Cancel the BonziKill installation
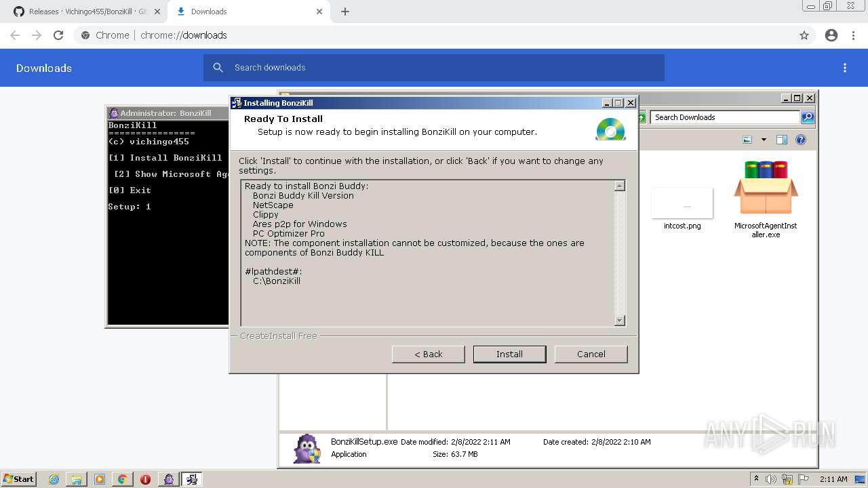This screenshot has width=868, height=488. click(591, 354)
